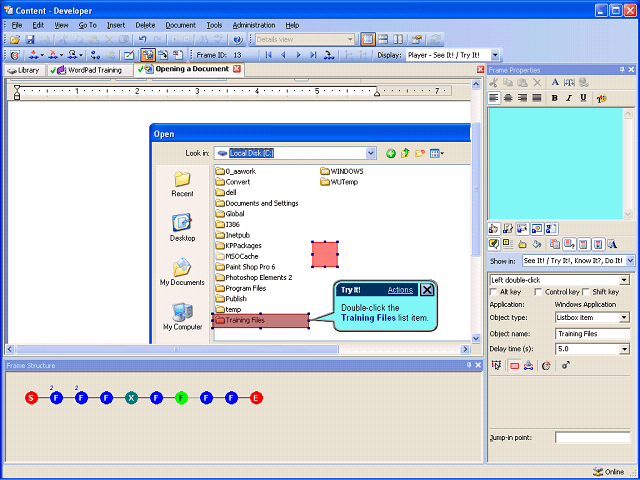Toggle underline in Frame Properties

click(583, 98)
